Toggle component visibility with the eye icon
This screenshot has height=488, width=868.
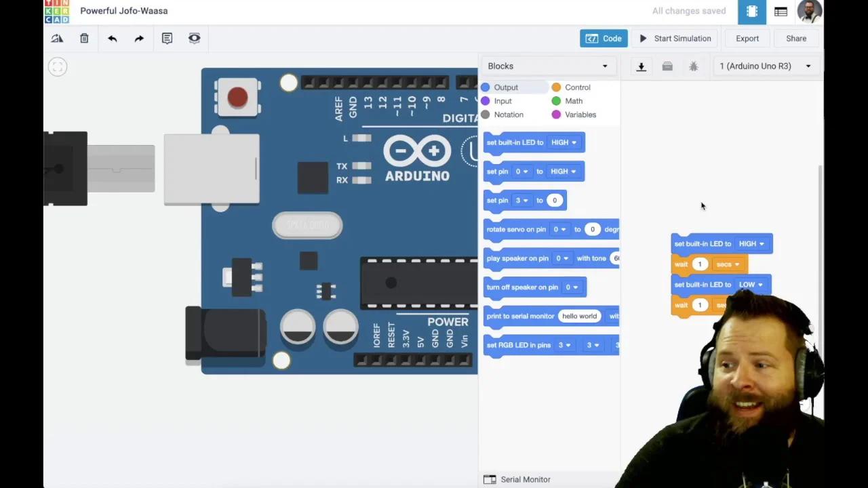[x=194, y=38]
